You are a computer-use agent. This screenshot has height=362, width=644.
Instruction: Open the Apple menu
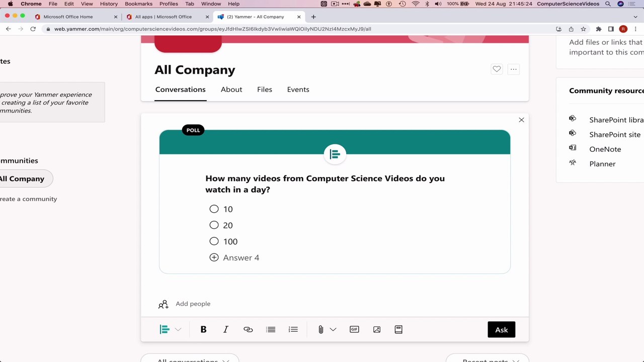pos(11,4)
